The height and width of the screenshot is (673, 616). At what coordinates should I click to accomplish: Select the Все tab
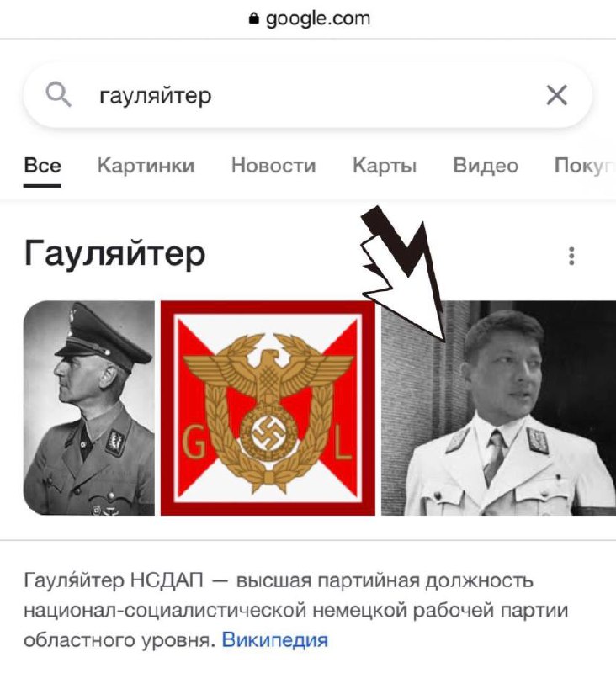click(43, 166)
